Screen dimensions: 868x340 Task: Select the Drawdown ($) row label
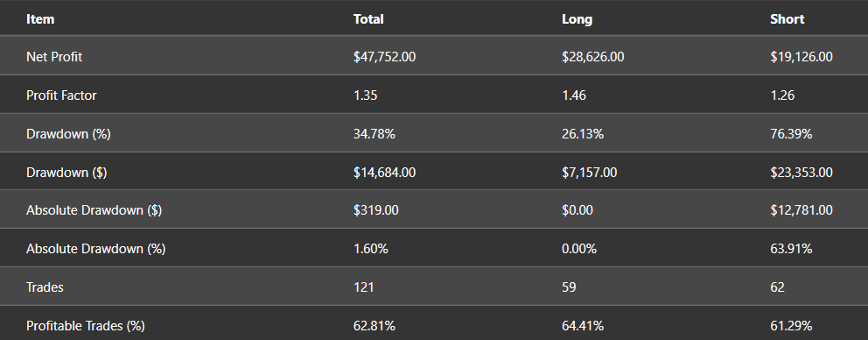coord(66,173)
